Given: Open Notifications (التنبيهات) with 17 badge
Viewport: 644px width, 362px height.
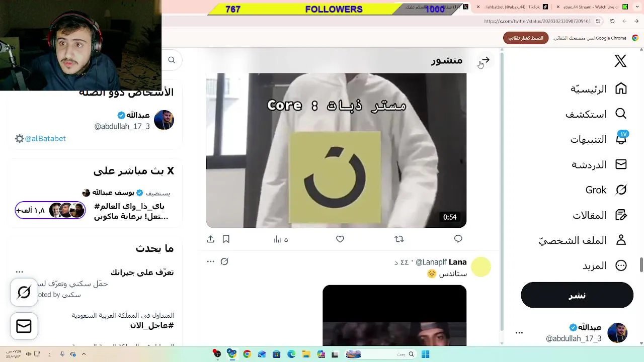Looking at the screenshot, I should pyautogui.click(x=599, y=139).
